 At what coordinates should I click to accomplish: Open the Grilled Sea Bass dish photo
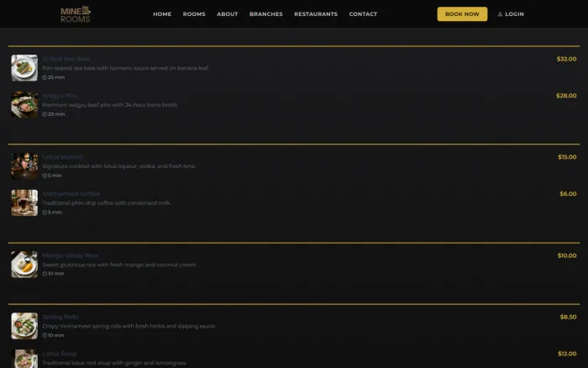pos(24,68)
